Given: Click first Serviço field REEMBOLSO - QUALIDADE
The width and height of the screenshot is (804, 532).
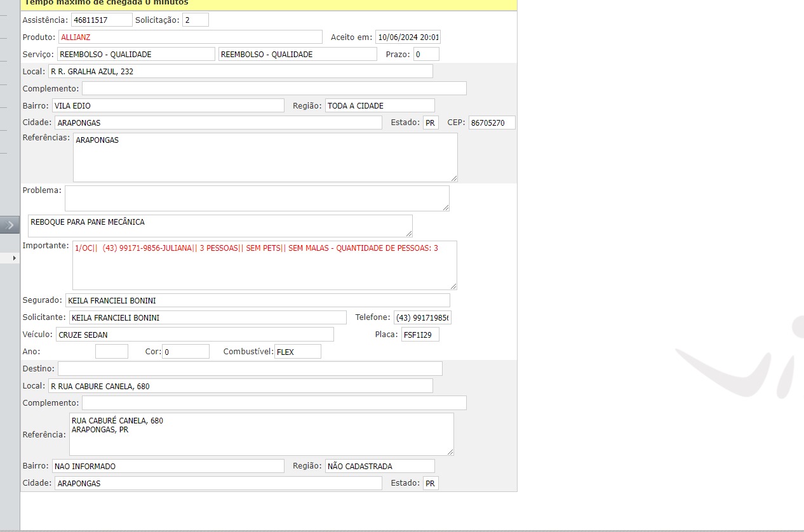Looking at the screenshot, I should (136, 55).
